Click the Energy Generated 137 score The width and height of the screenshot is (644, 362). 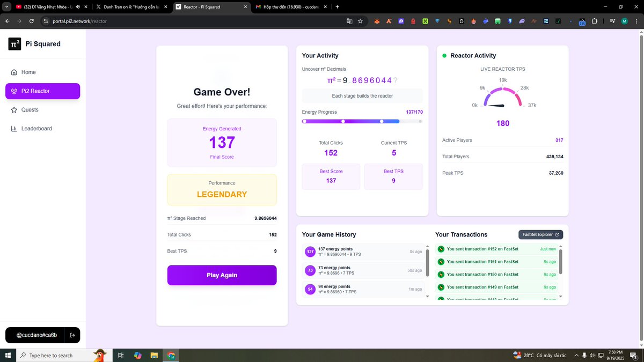[222, 143]
